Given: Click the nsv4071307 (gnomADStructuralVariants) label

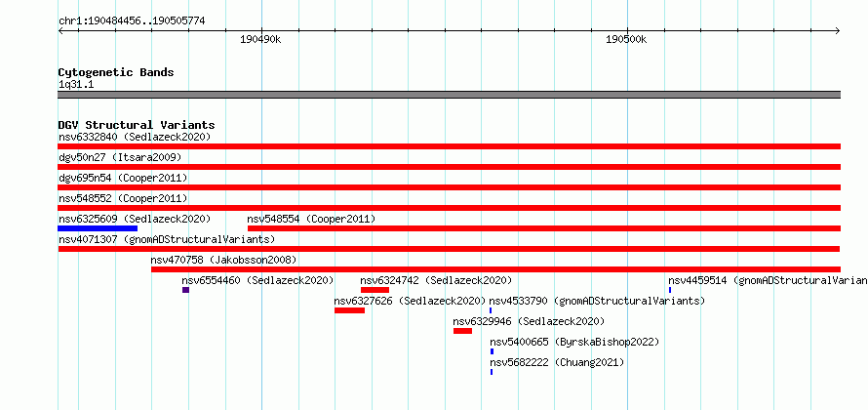Looking at the screenshot, I should (167, 239).
